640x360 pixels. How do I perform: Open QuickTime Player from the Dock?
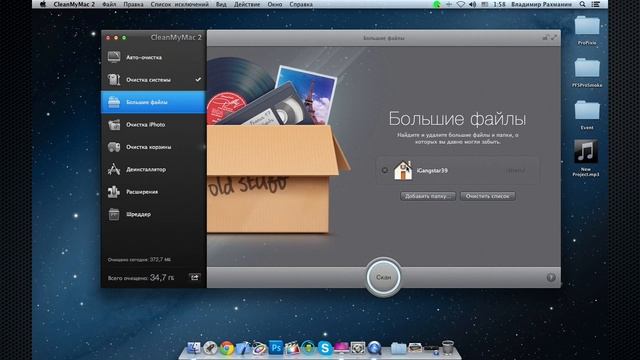[374, 348]
